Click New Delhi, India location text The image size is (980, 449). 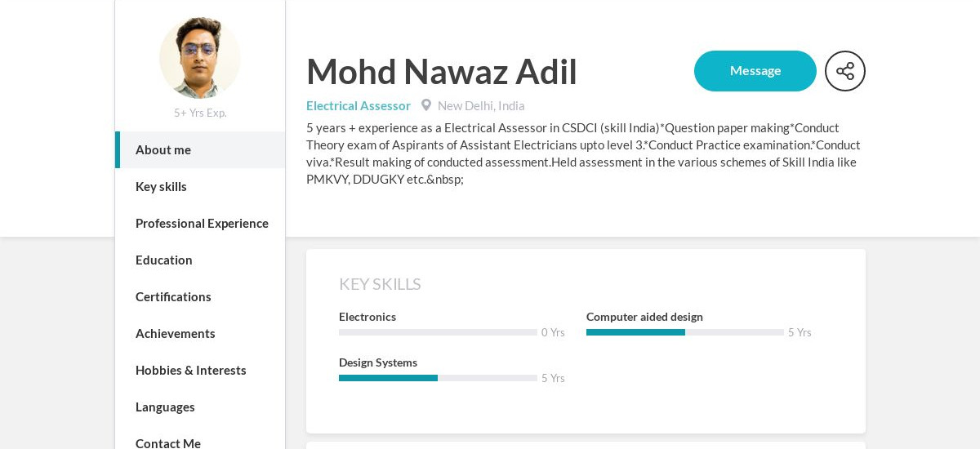pyautogui.click(x=481, y=105)
